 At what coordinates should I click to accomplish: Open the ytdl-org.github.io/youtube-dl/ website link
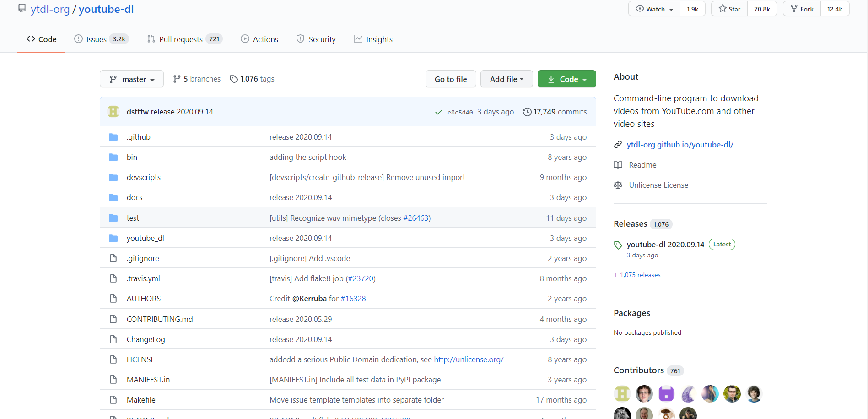tap(680, 145)
